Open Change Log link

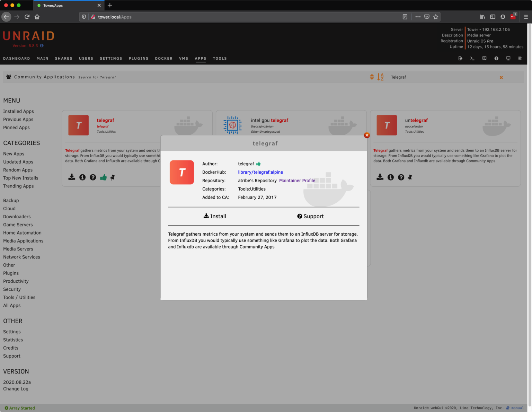pyautogui.click(x=16, y=389)
